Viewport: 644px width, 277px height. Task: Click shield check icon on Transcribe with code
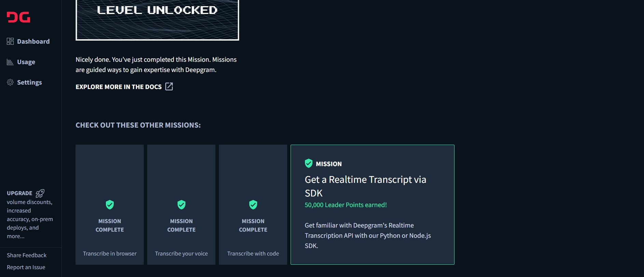click(253, 205)
